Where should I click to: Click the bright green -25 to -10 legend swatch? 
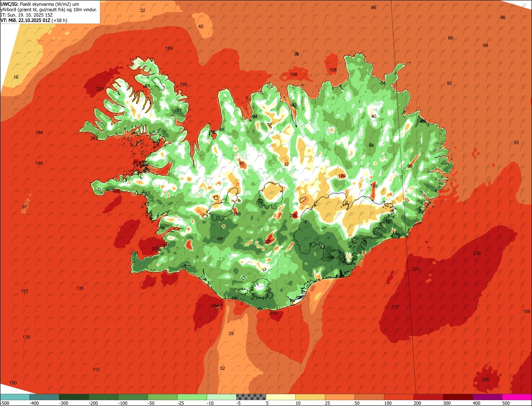192,397
